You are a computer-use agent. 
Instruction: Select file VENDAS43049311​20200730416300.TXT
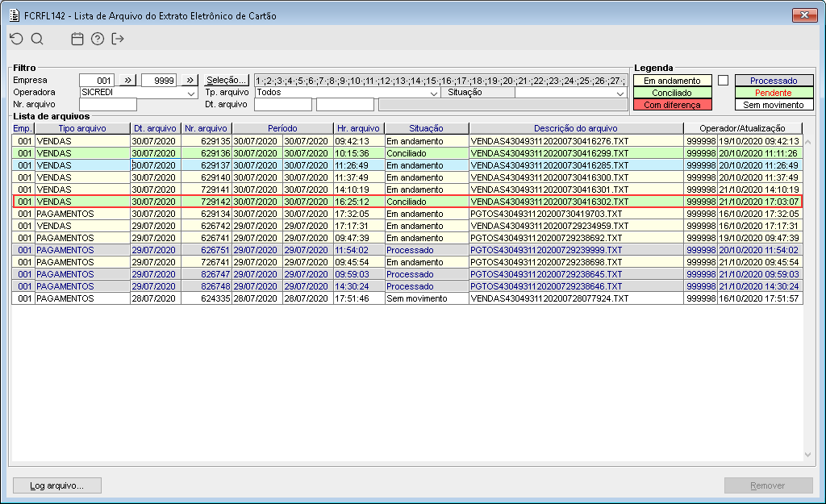[407, 177]
